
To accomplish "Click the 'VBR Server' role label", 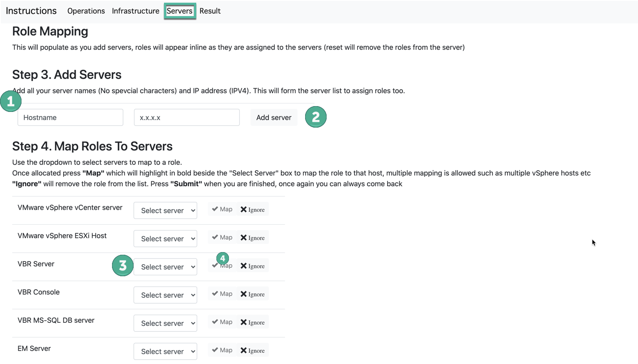I will [36, 264].
